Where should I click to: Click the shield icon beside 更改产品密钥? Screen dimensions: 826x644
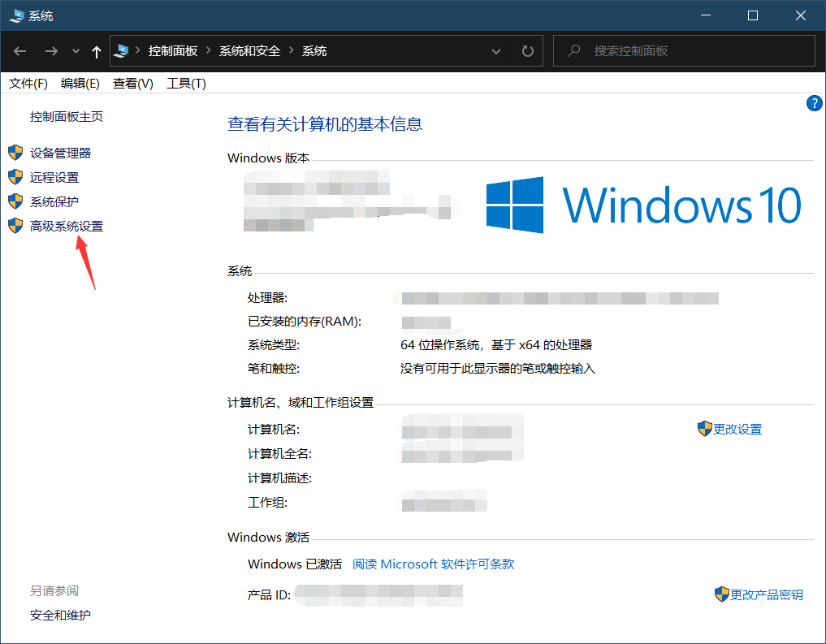click(x=722, y=594)
